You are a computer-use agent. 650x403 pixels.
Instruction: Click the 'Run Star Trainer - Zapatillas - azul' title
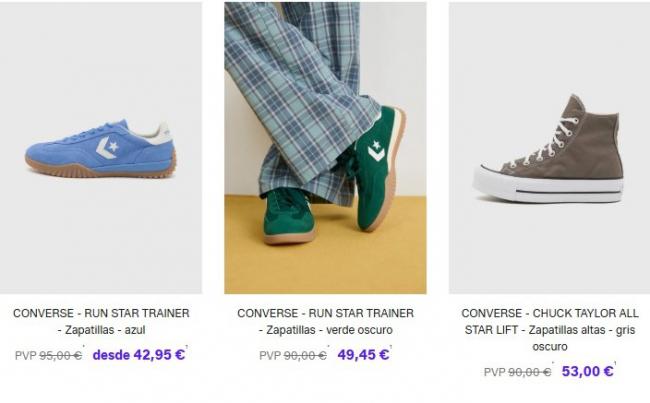(x=101, y=321)
